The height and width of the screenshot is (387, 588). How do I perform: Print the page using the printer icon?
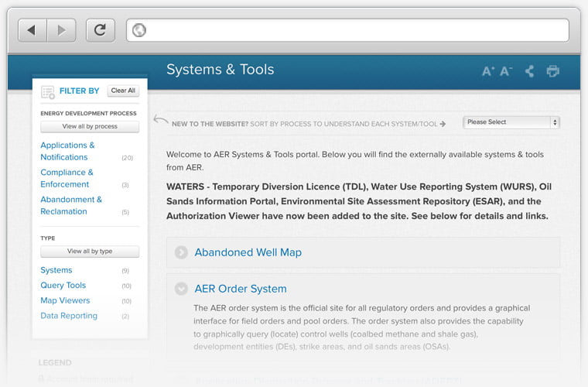[x=552, y=71]
